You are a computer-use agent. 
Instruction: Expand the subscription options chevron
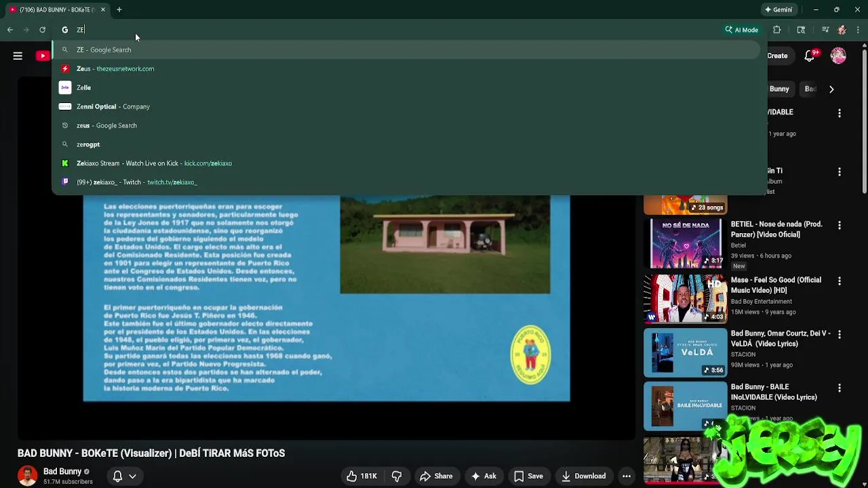(x=132, y=476)
